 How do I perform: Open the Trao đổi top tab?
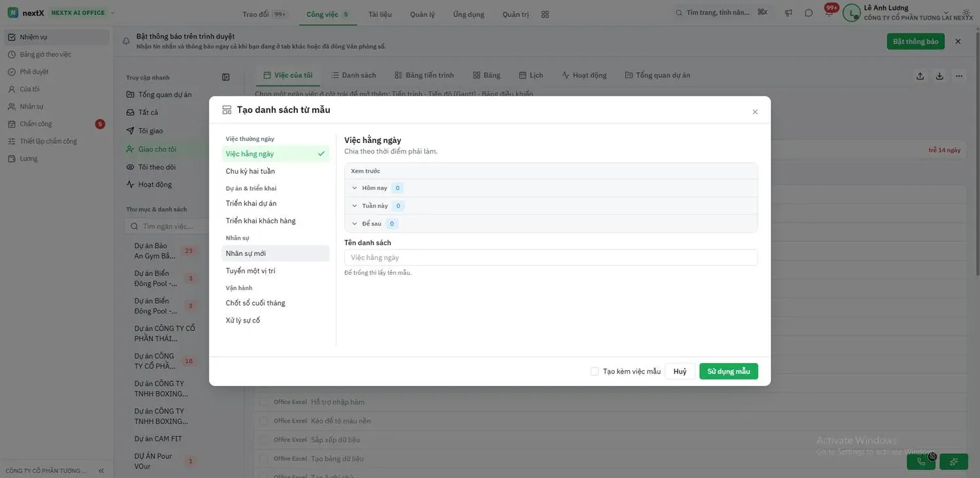(x=265, y=14)
